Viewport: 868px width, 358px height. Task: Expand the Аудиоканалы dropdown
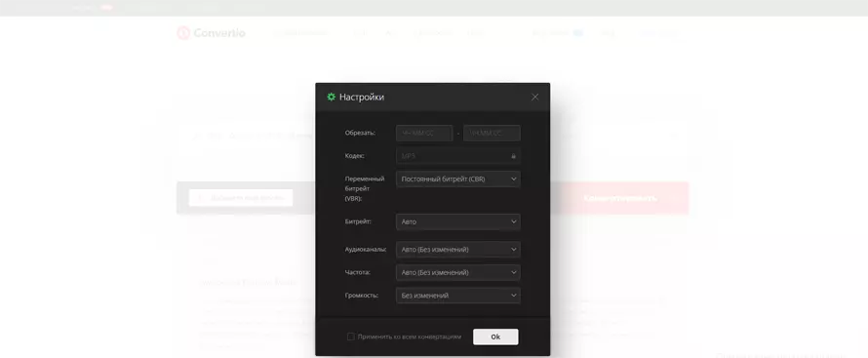pos(457,250)
